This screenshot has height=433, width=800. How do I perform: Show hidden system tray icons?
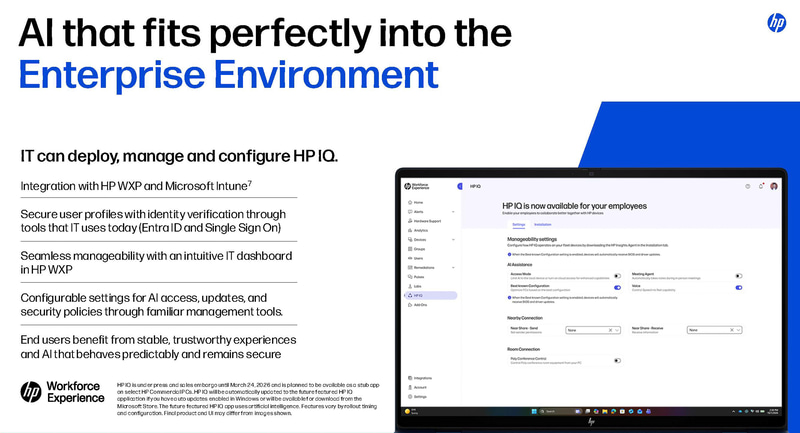pyautogui.click(x=733, y=411)
